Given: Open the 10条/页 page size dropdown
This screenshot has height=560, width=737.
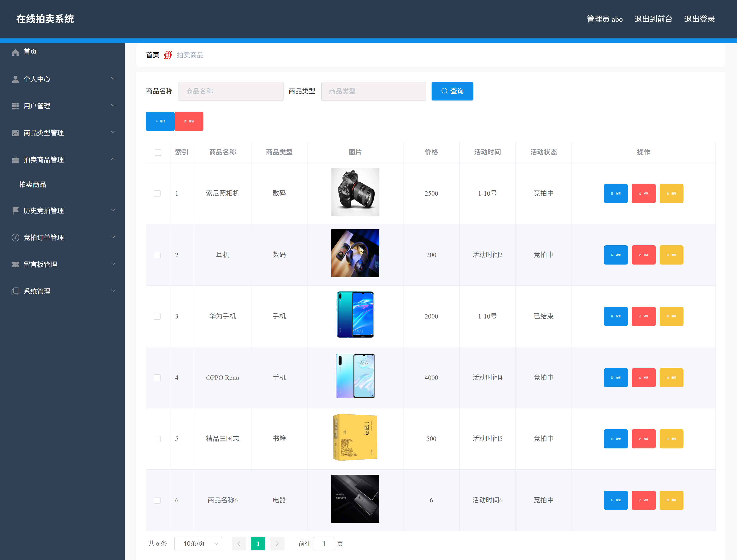Looking at the screenshot, I should point(198,544).
